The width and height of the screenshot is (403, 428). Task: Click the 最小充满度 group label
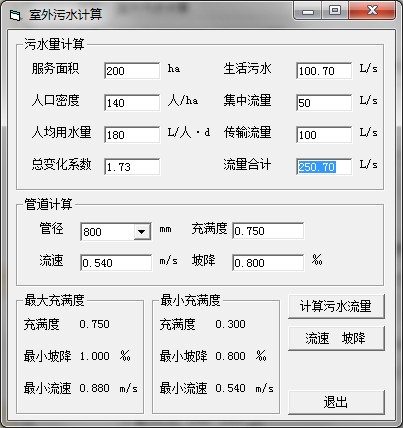tap(190, 300)
